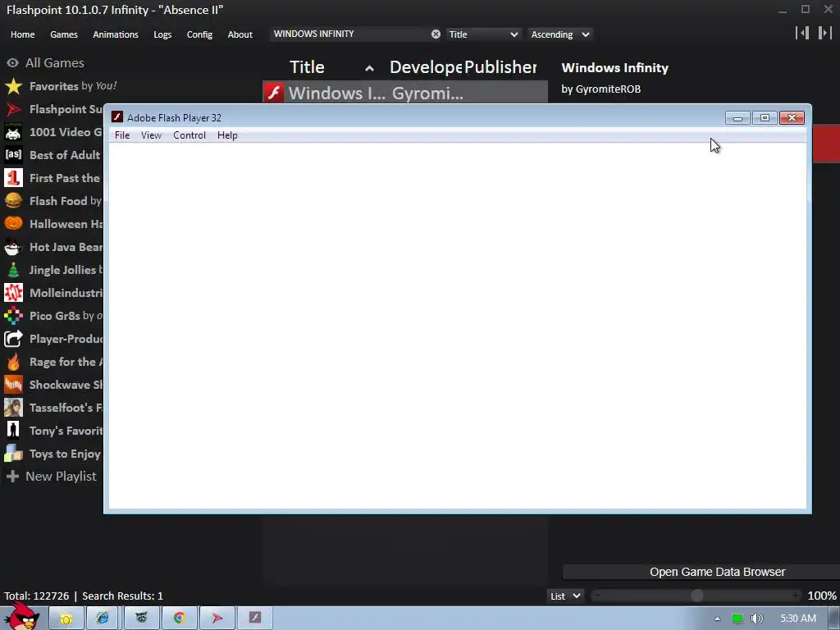Sort by the Title column arrow
Image resolution: width=840 pixels, height=630 pixels.
point(369,68)
